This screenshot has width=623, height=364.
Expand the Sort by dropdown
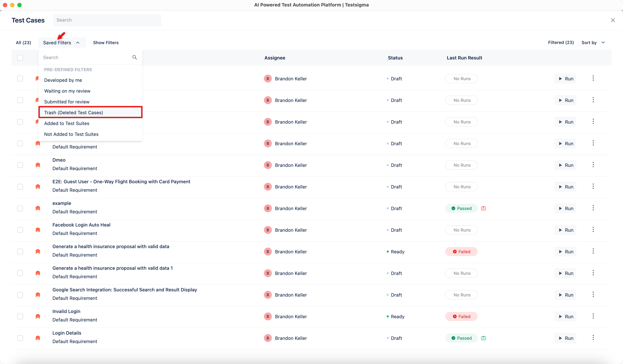pyautogui.click(x=593, y=43)
